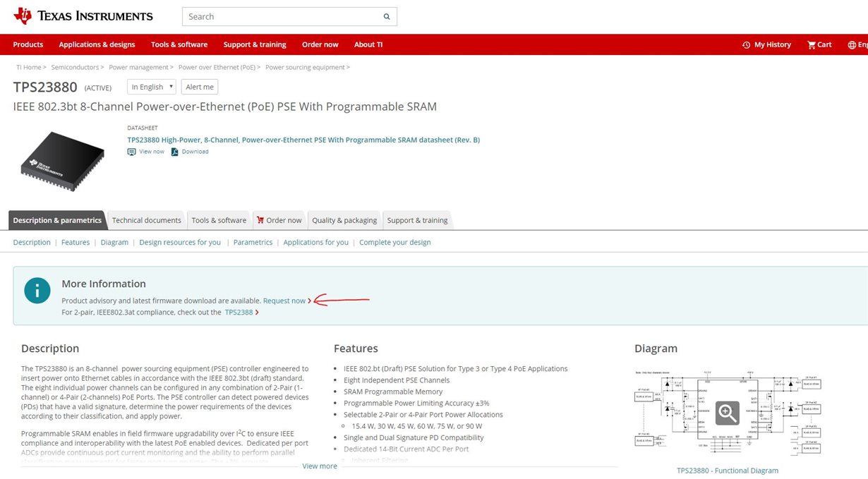Jump to Applications for you link
Image resolution: width=868 pixels, height=479 pixels.
[315, 242]
